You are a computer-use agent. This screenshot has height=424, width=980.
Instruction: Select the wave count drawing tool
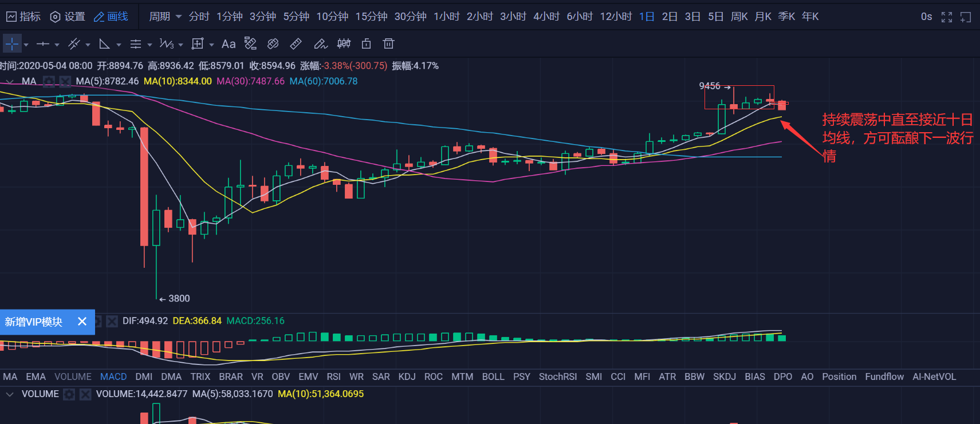point(167,43)
